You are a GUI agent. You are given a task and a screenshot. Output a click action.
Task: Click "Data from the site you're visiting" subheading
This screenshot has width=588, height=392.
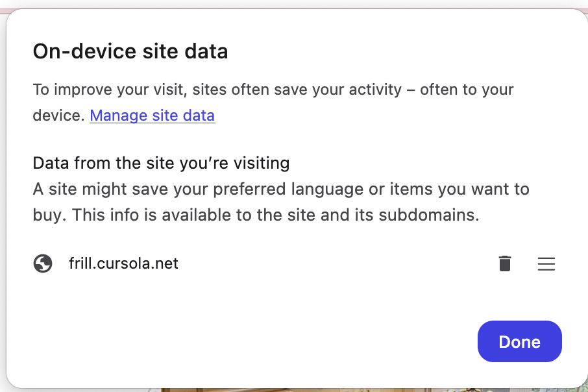pyautogui.click(x=161, y=162)
